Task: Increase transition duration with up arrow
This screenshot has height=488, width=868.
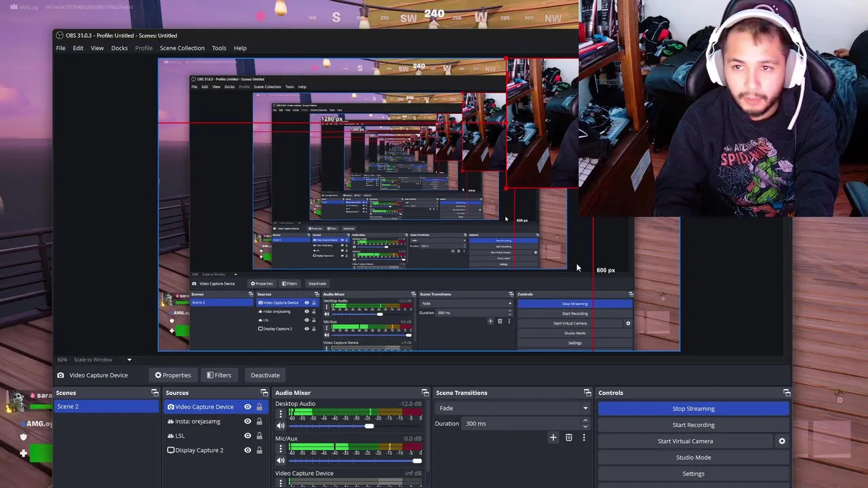Action: tap(585, 420)
